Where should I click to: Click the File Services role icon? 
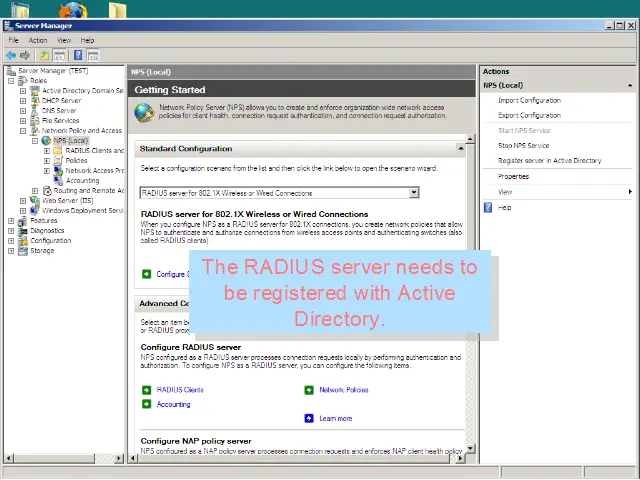[x=35, y=120]
